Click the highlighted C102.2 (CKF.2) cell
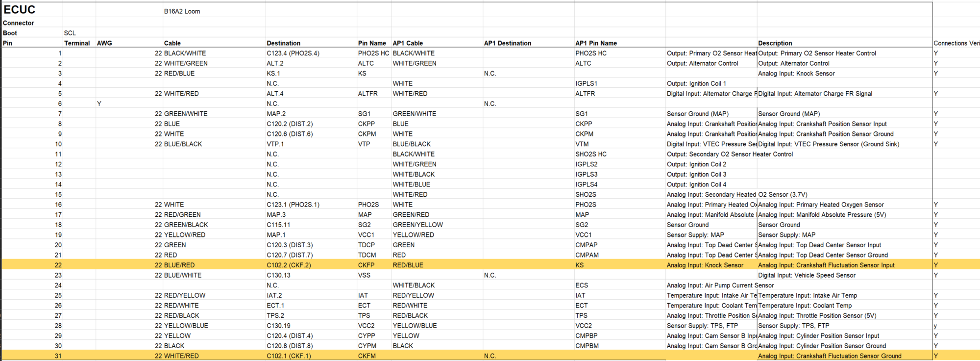The image size is (980, 361). 289,265
